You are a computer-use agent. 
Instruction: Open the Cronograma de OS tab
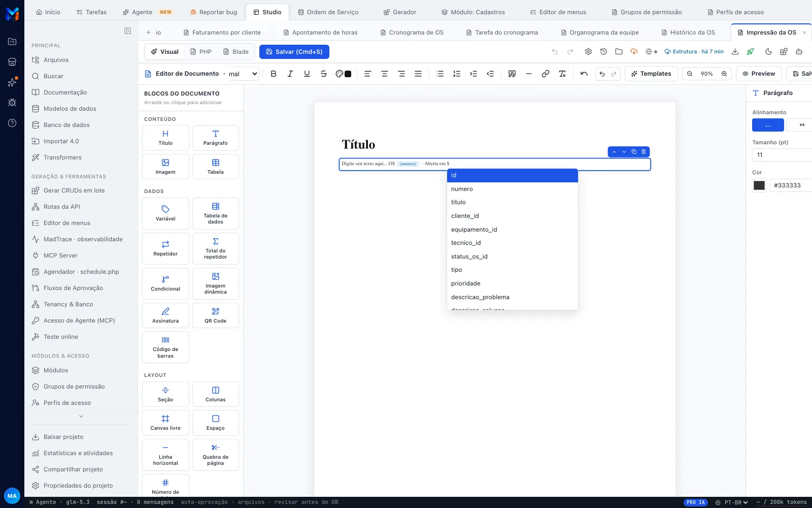click(412, 33)
